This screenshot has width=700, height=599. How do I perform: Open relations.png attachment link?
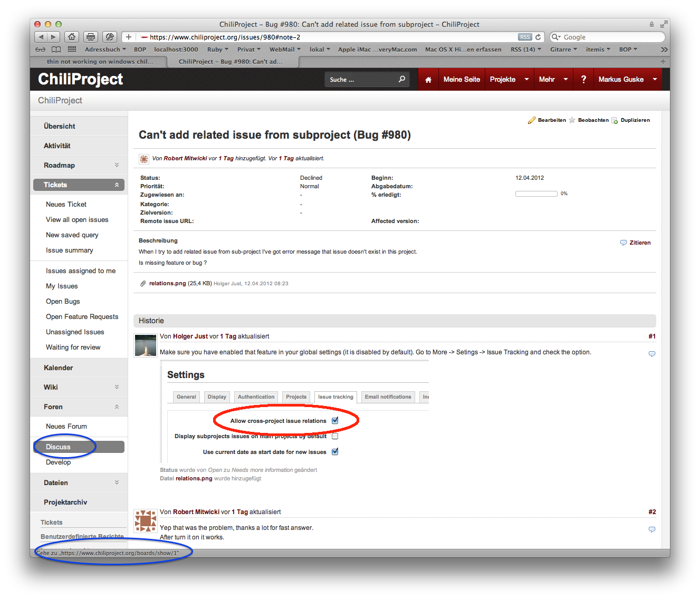167,284
